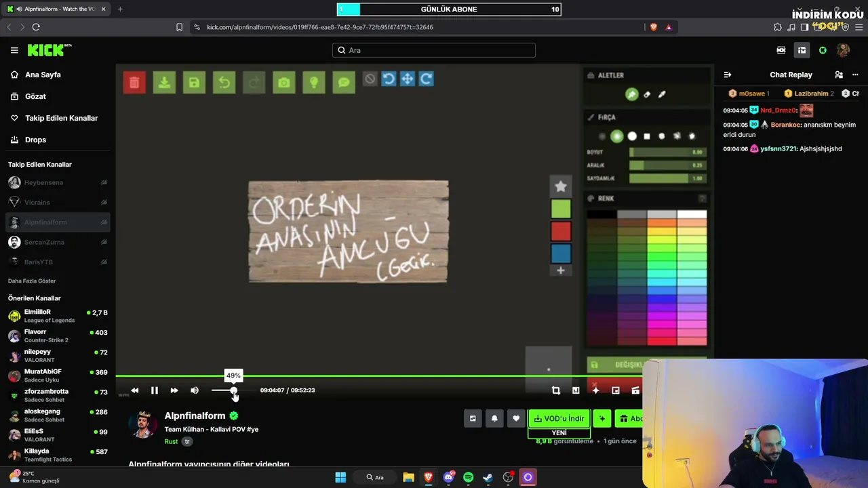Toggle picture-in-picture mode in the player
The image size is (868, 488).
[x=616, y=390]
